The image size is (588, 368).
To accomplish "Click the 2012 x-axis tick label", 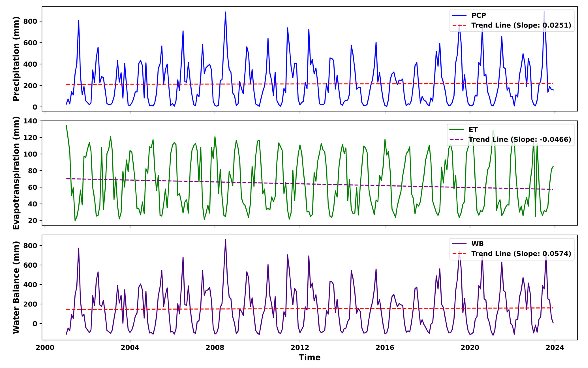I will coord(300,348).
